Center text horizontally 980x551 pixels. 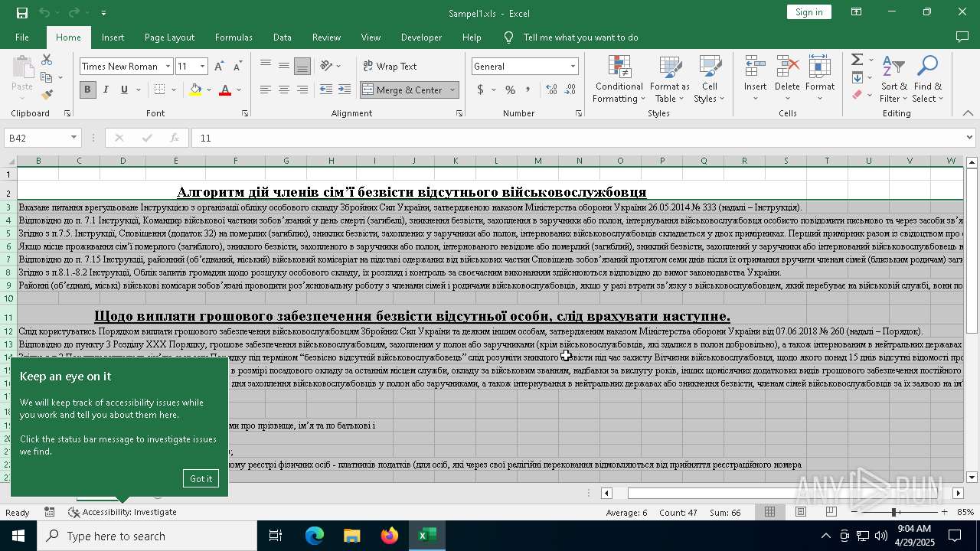point(284,90)
